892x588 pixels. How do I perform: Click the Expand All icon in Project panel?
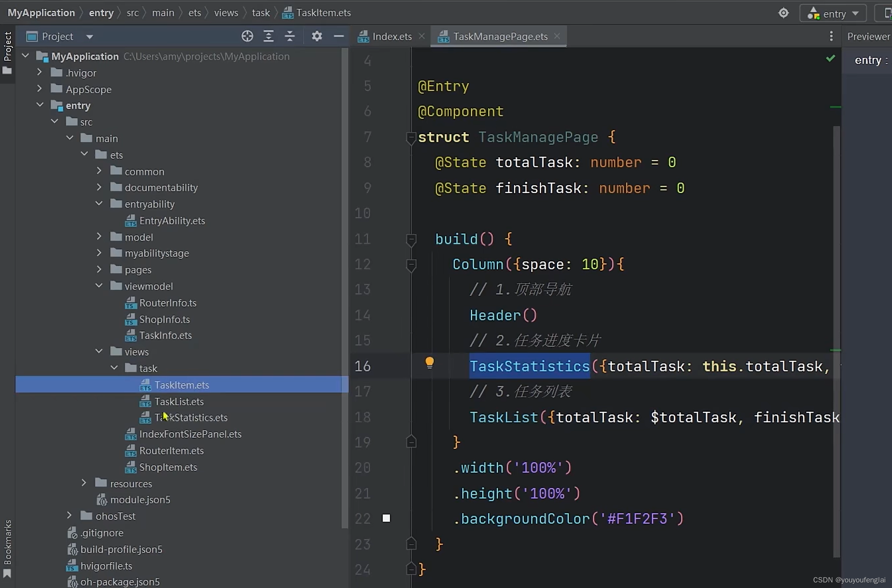268,36
